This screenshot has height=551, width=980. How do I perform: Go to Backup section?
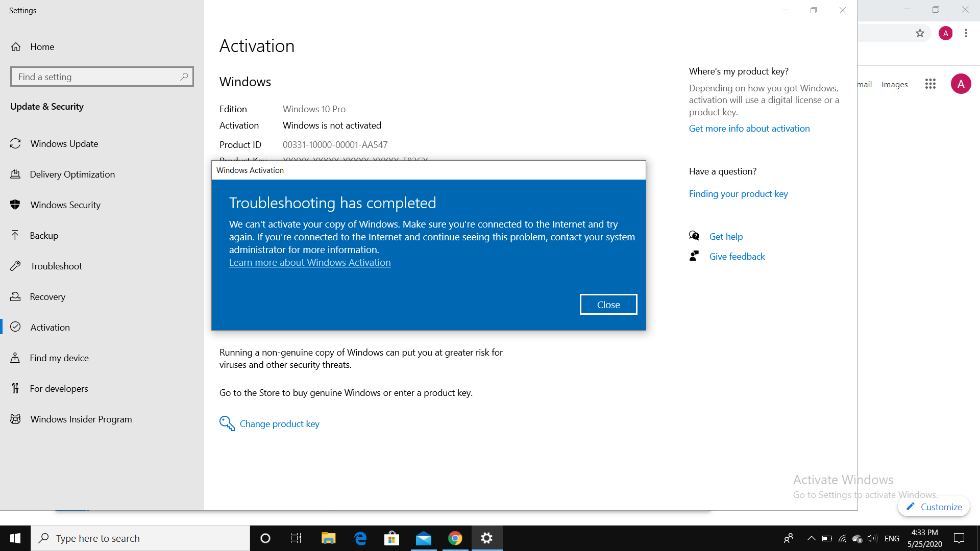click(x=102, y=235)
